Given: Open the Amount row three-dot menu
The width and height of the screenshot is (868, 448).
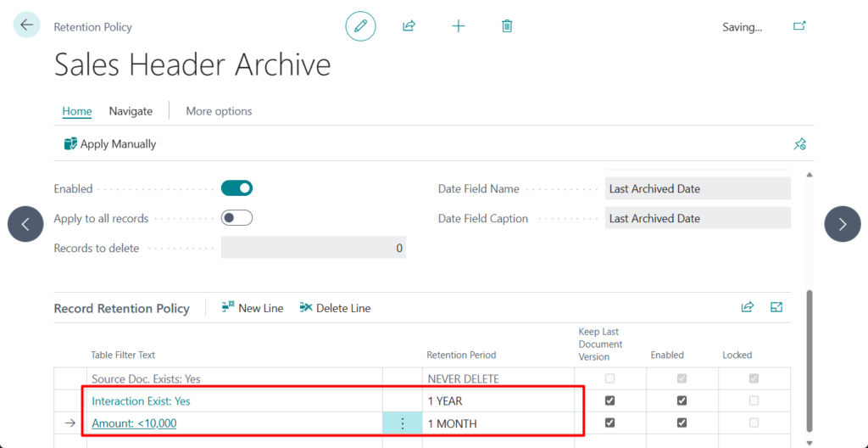Looking at the screenshot, I should coord(402,423).
